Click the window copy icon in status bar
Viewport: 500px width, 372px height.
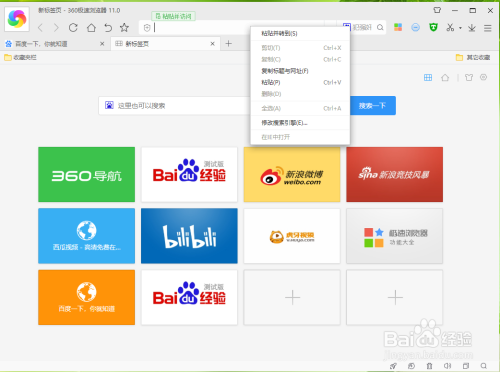coord(466,366)
